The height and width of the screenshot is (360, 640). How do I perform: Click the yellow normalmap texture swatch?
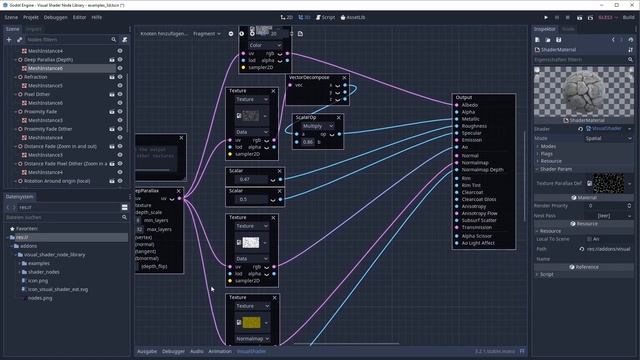click(x=251, y=322)
